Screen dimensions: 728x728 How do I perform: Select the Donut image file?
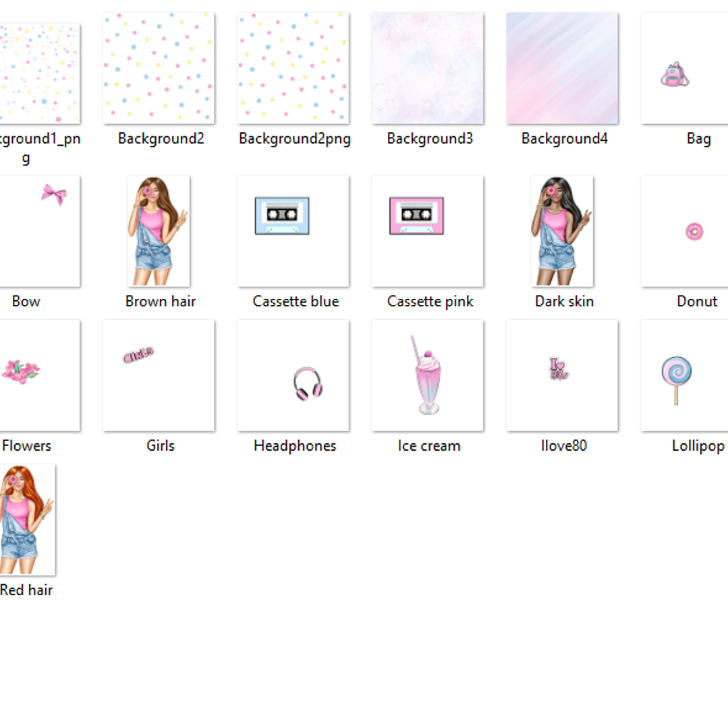(684, 231)
